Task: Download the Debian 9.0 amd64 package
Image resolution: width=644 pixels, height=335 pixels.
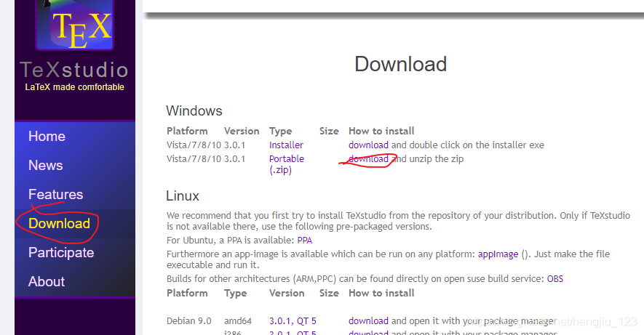Action: click(368, 321)
